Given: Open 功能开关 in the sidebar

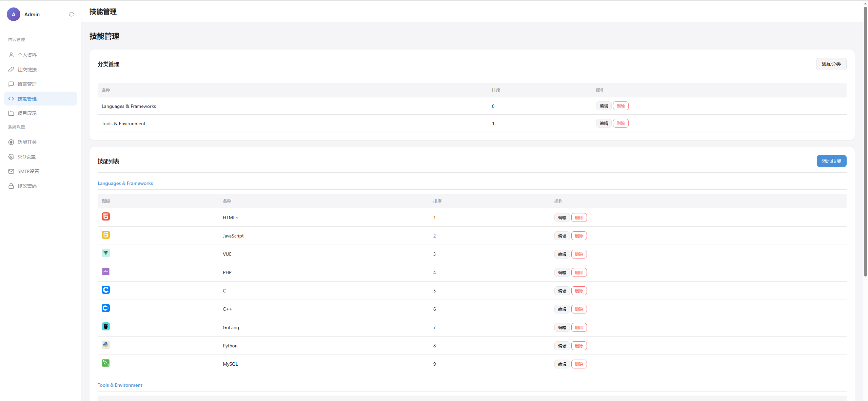Looking at the screenshot, I should 27,142.
